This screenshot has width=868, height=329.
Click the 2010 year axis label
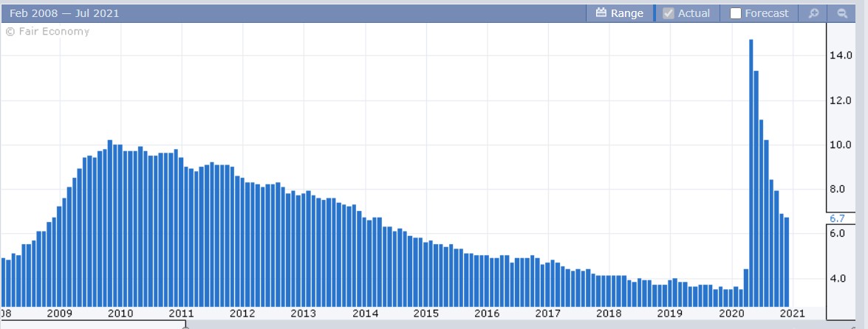click(x=120, y=314)
